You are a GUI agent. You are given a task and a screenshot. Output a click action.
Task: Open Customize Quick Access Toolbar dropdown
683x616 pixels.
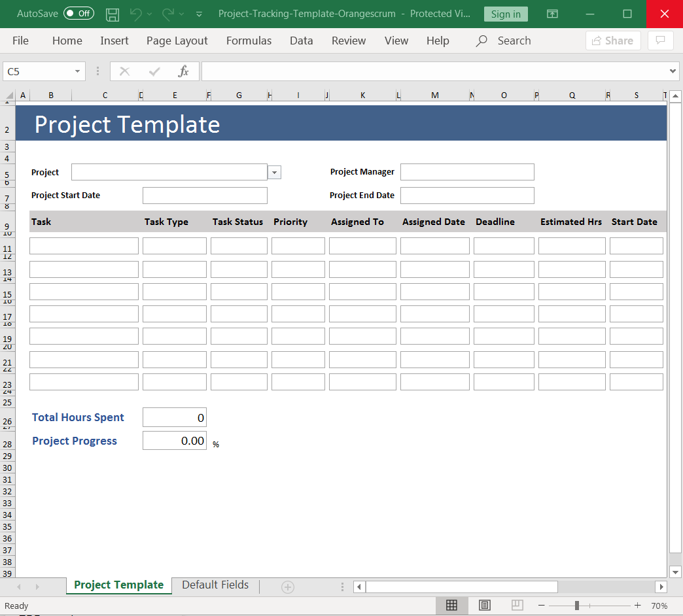[199, 14]
